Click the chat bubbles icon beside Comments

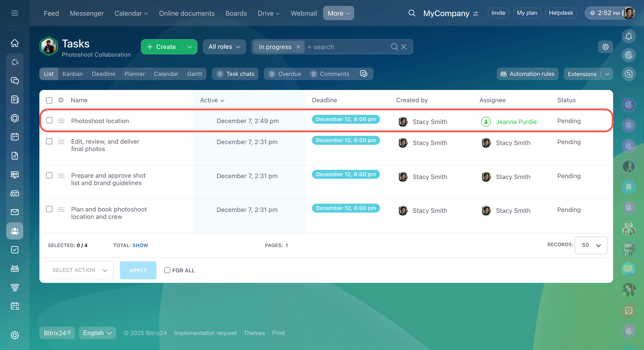[363, 74]
